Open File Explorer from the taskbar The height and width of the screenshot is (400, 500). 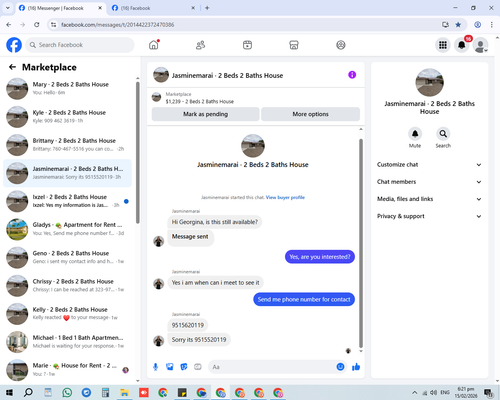(124, 393)
